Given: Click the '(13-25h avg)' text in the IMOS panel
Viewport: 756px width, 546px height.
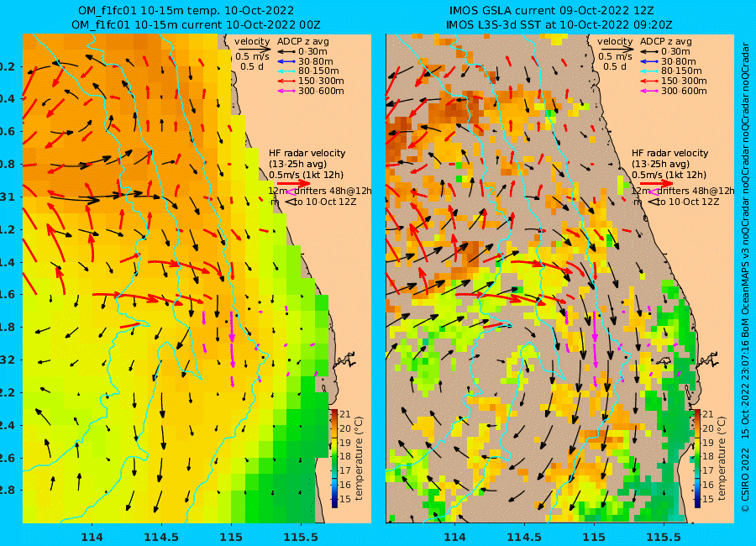Looking at the screenshot, I should tap(660, 164).
